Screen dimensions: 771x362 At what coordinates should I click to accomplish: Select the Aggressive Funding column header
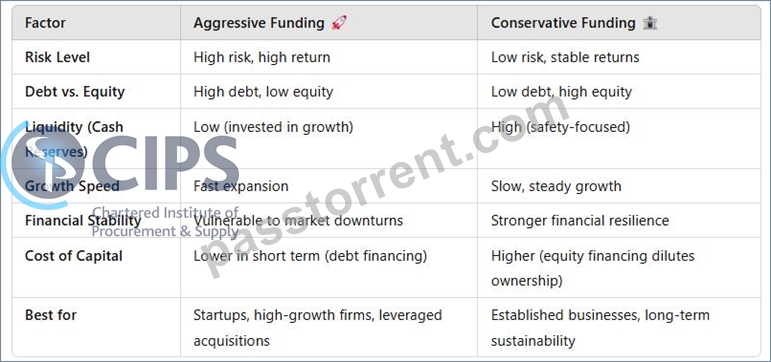pos(259,23)
